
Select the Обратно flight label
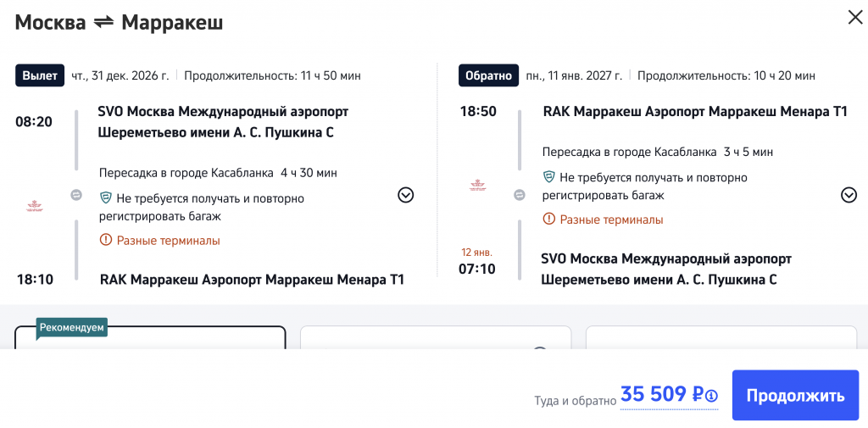click(x=487, y=75)
